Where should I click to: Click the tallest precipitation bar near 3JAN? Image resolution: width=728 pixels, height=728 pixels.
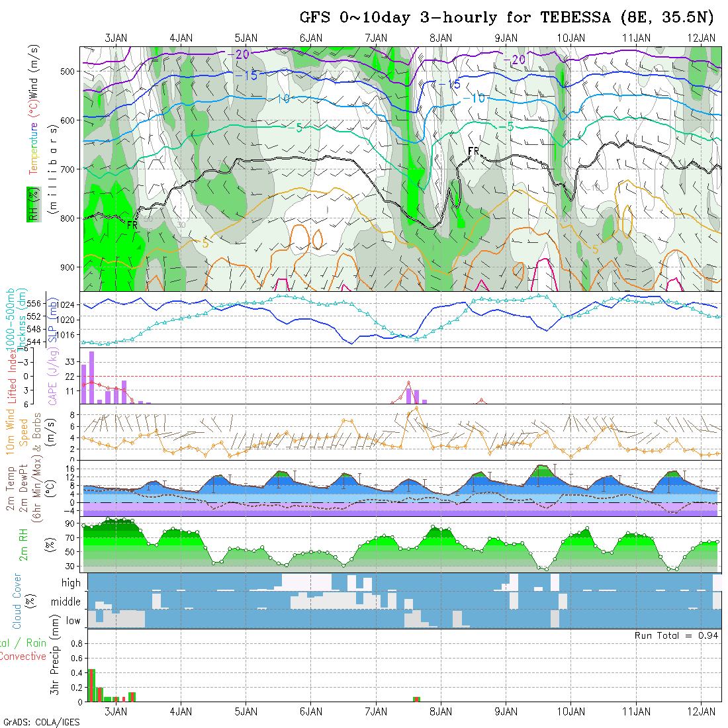[92, 685]
